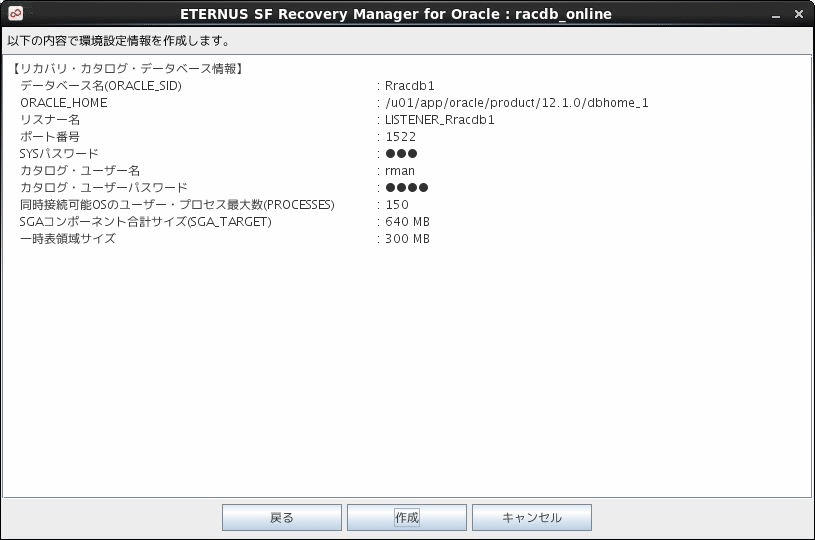Click the catalog user name rman

tap(400, 171)
